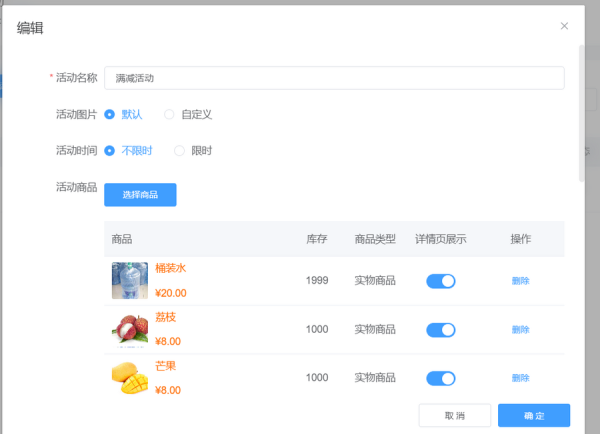600x434 pixels.
Task: Click the 选择商品 button
Action: click(140, 195)
